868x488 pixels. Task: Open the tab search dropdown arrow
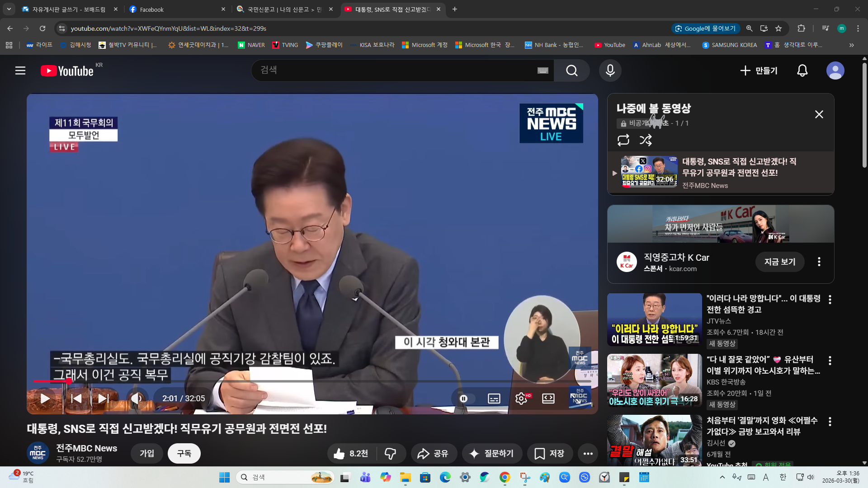(9, 9)
